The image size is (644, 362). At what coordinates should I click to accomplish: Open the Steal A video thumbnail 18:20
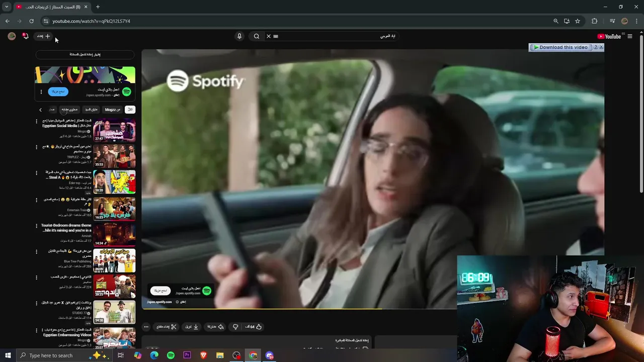pyautogui.click(x=114, y=182)
